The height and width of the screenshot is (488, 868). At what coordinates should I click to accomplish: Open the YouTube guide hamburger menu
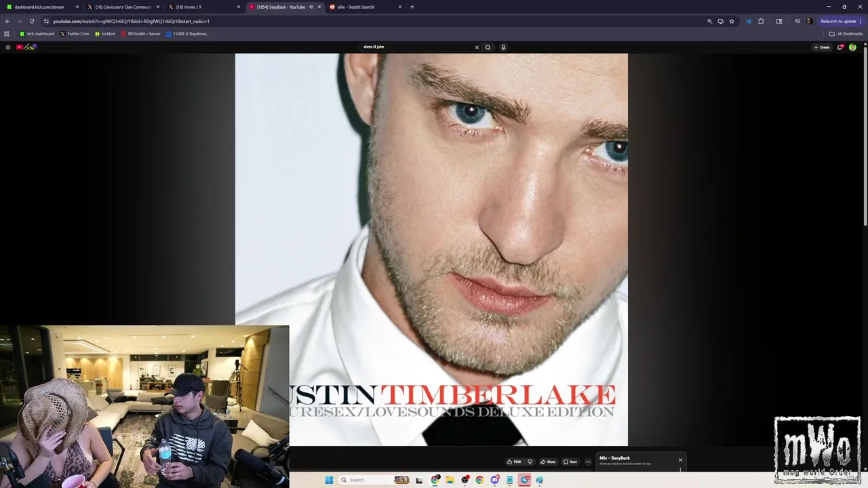[x=7, y=47]
